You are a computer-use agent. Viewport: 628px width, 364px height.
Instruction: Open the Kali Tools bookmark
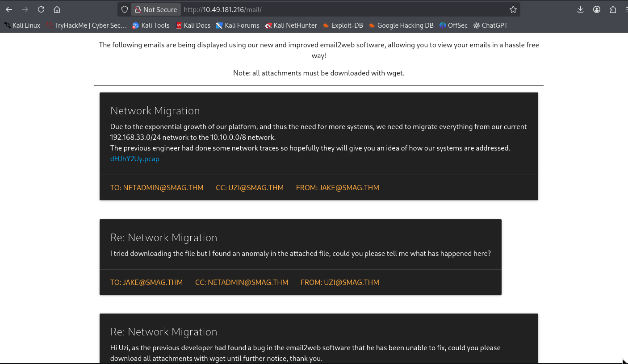[151, 25]
